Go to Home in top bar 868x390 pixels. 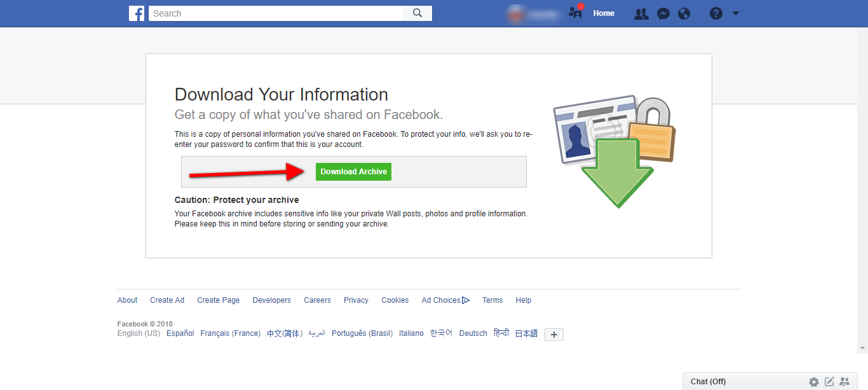[x=604, y=13]
